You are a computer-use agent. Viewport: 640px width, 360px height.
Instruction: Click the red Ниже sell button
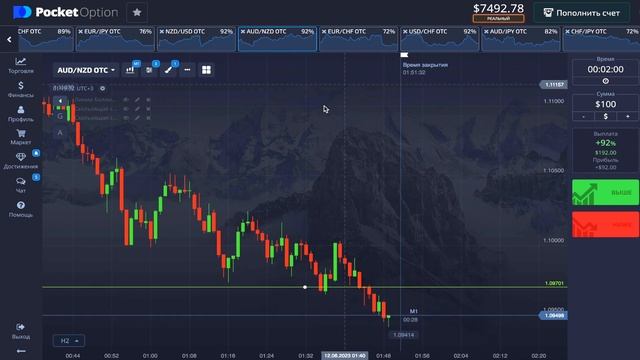(x=605, y=224)
